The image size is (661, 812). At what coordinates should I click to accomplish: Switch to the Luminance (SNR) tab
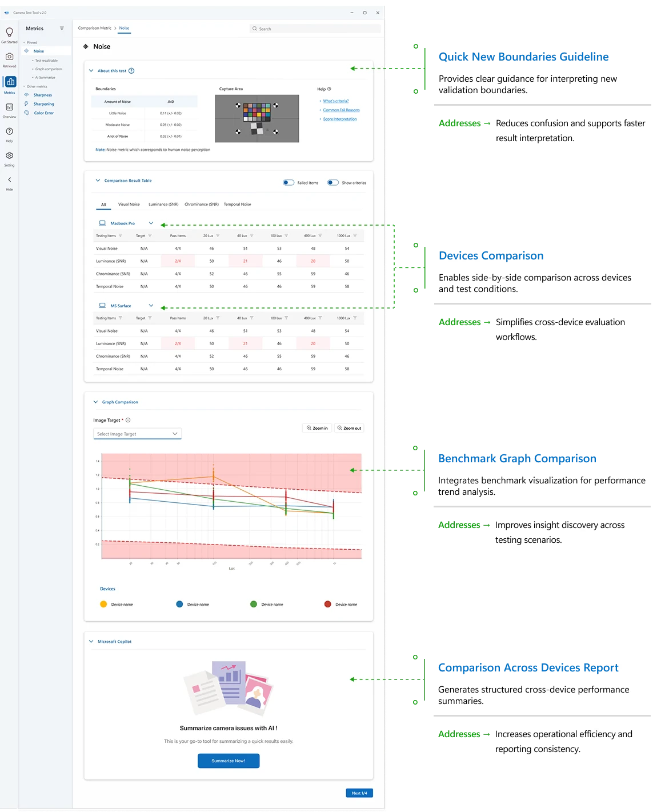tap(163, 204)
